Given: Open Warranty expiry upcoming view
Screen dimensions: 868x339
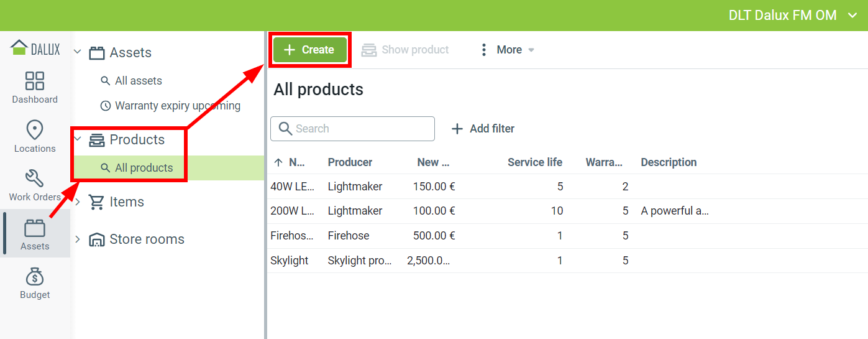Looking at the screenshot, I should pyautogui.click(x=177, y=106).
